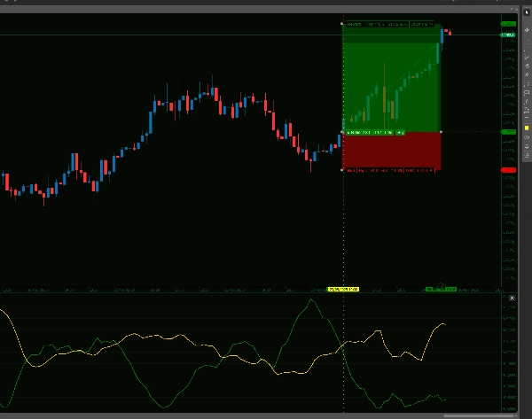The height and width of the screenshot is (419, 532).
Task: Click the toolbar icon directly above yellow swatch
Action: click(526, 116)
